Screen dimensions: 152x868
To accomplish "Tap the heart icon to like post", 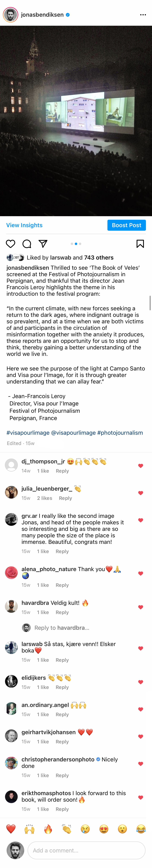I will coord(11,244).
